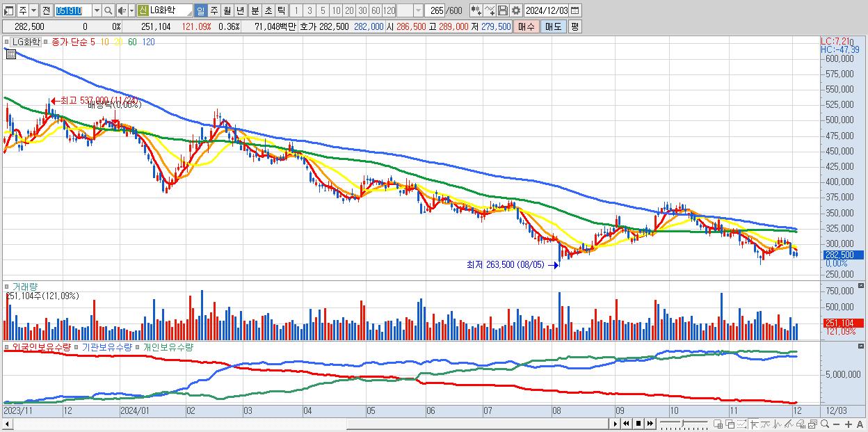Click the speaker sound icon
The height and width of the screenshot is (432, 868).
[122, 10]
